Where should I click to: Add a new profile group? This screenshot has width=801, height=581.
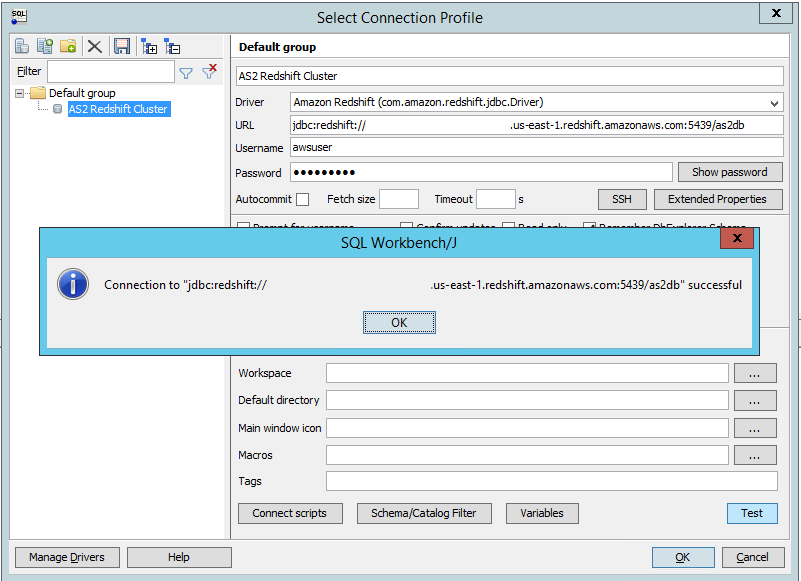pos(68,47)
